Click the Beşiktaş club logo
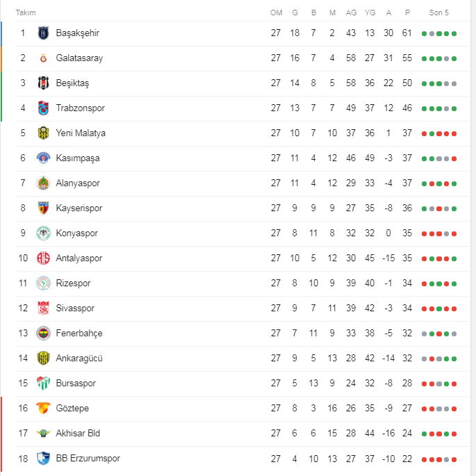 (44, 83)
